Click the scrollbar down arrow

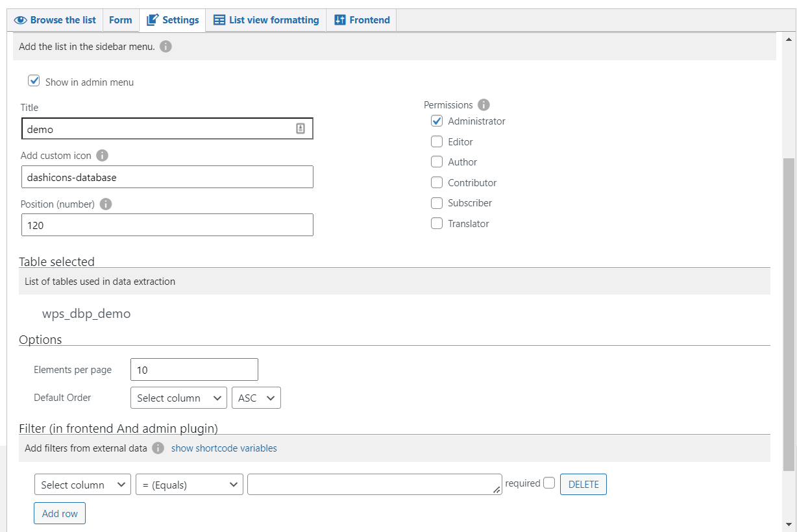click(x=789, y=524)
